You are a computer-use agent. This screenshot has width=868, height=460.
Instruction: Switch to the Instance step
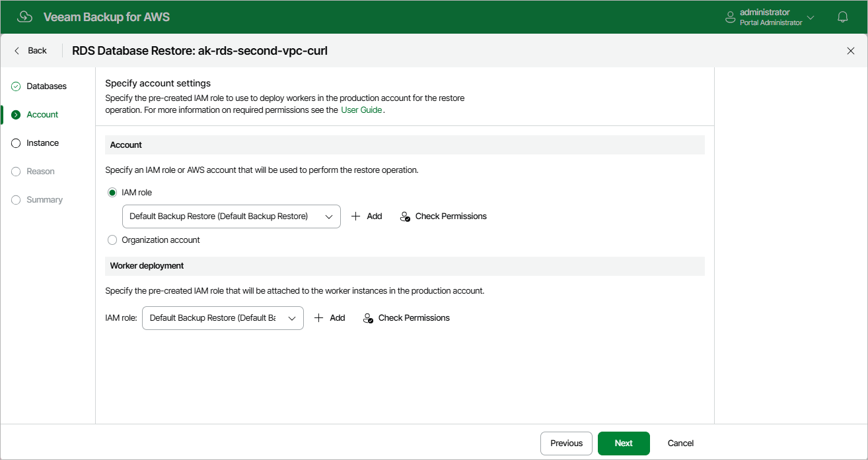coord(42,143)
